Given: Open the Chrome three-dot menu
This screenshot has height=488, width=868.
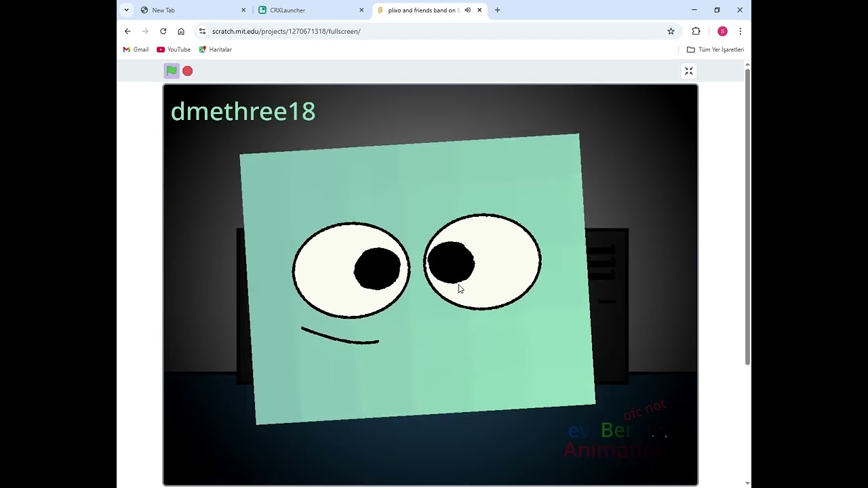Looking at the screenshot, I should pyautogui.click(x=740, y=31).
